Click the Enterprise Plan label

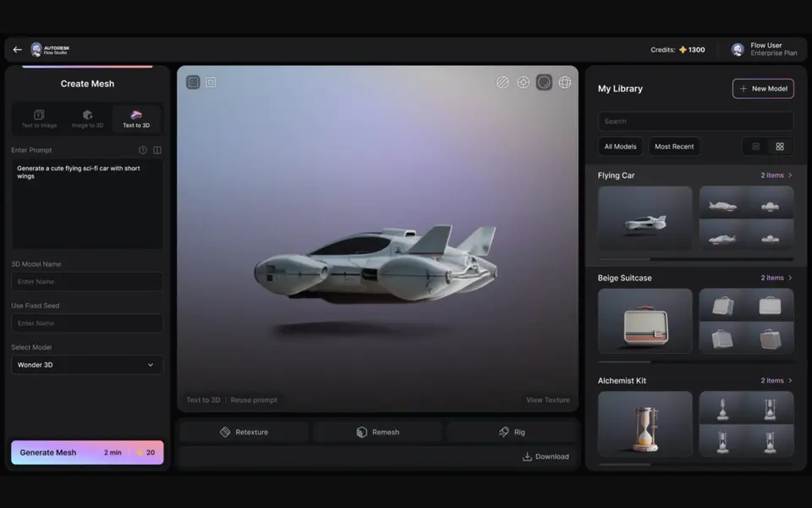tap(774, 53)
